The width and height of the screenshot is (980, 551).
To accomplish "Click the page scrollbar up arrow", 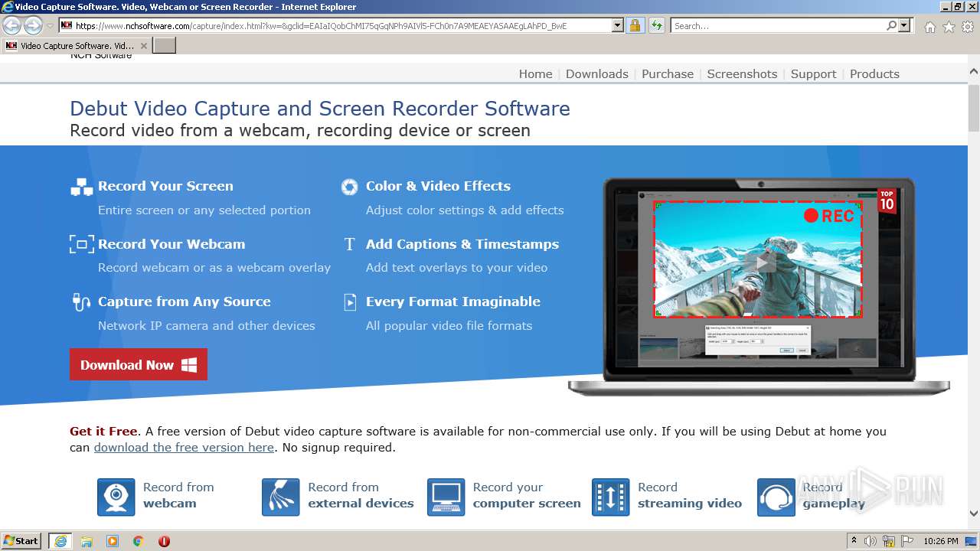I will [974, 71].
